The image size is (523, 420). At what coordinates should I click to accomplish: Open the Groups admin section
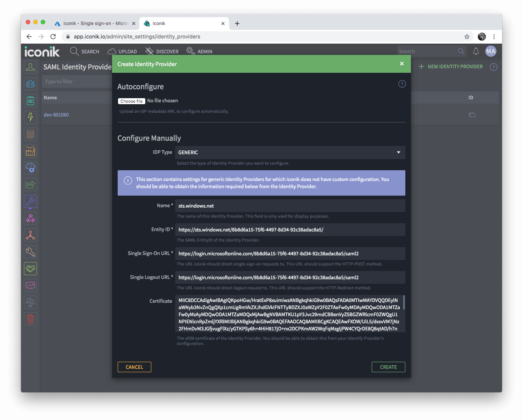(30, 83)
